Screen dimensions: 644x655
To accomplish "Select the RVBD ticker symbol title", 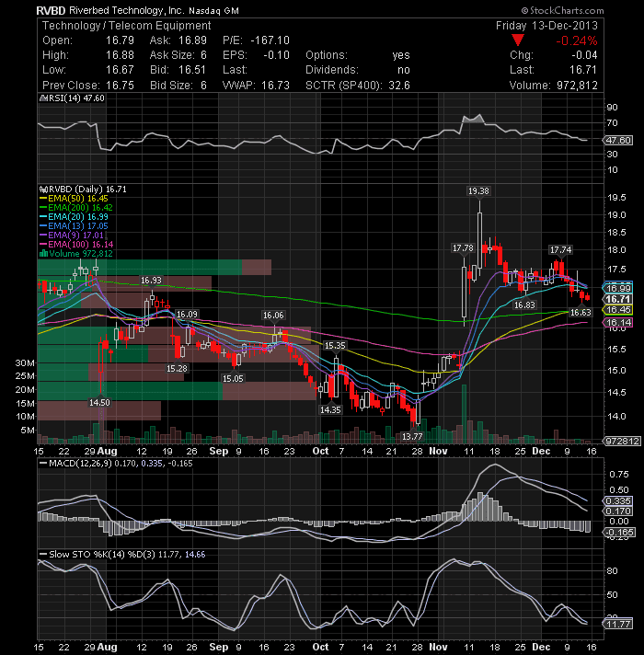I will (x=51, y=10).
